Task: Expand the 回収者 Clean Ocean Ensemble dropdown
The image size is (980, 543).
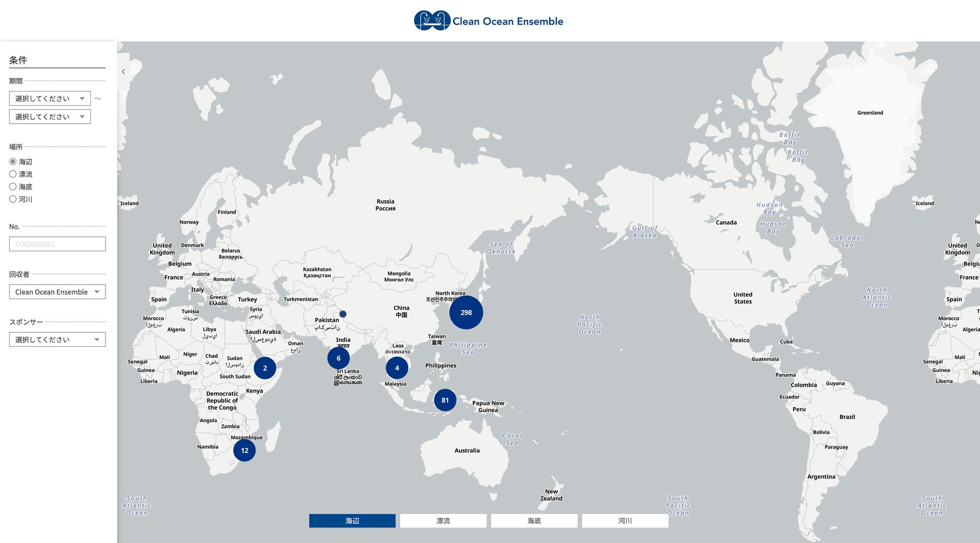Action: coord(57,292)
